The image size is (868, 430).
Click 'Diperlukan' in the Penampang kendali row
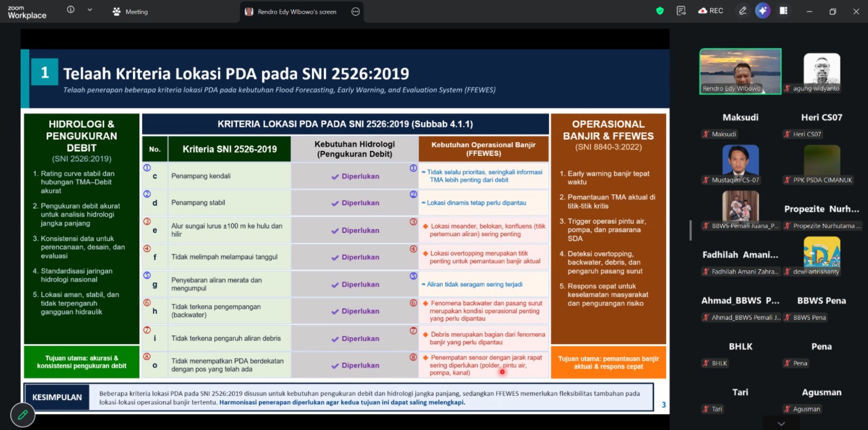[355, 176]
